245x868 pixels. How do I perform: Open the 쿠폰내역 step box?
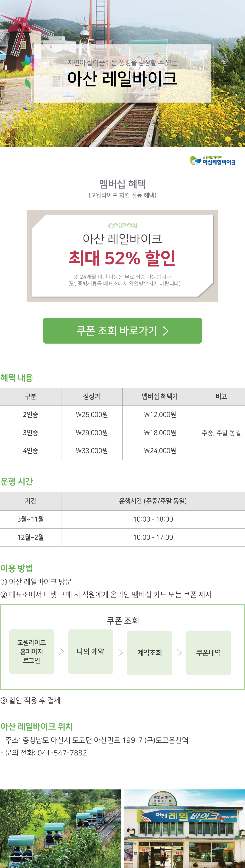tap(208, 653)
